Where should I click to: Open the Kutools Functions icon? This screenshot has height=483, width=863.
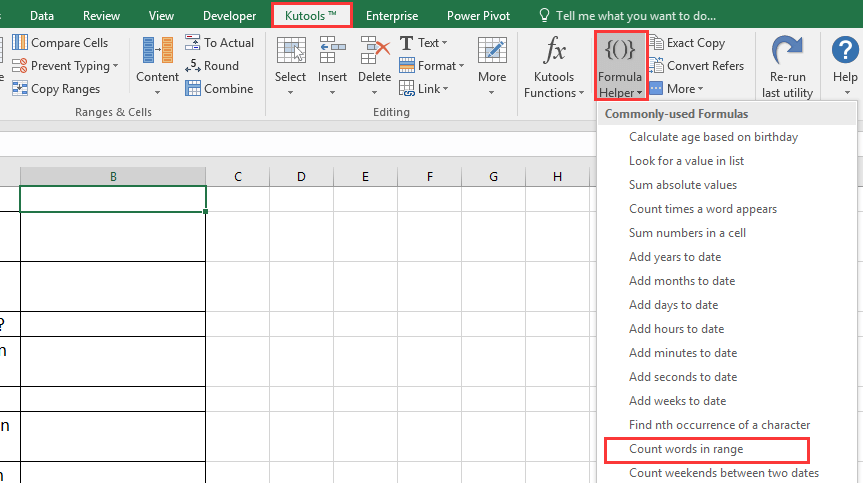pyautogui.click(x=553, y=52)
